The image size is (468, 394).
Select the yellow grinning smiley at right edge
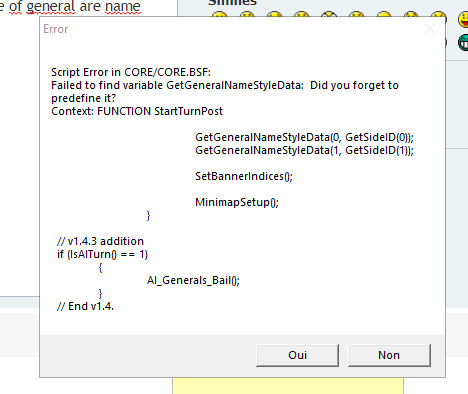coord(463,20)
